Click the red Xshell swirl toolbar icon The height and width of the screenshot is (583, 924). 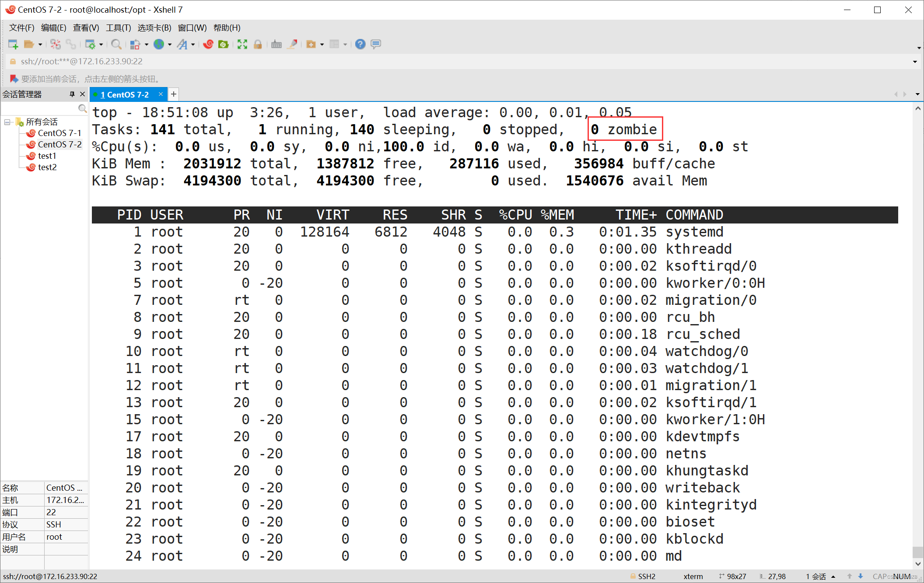pyautogui.click(x=208, y=44)
